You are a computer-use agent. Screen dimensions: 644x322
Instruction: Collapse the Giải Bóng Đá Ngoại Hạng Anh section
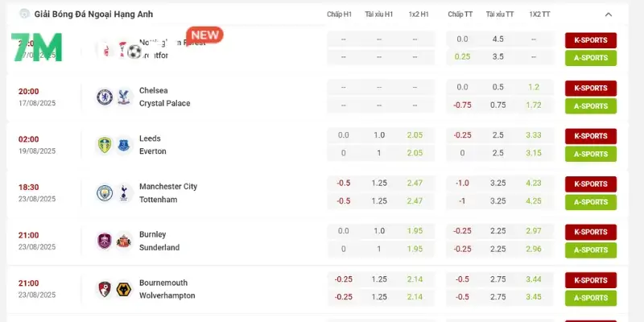(x=608, y=14)
